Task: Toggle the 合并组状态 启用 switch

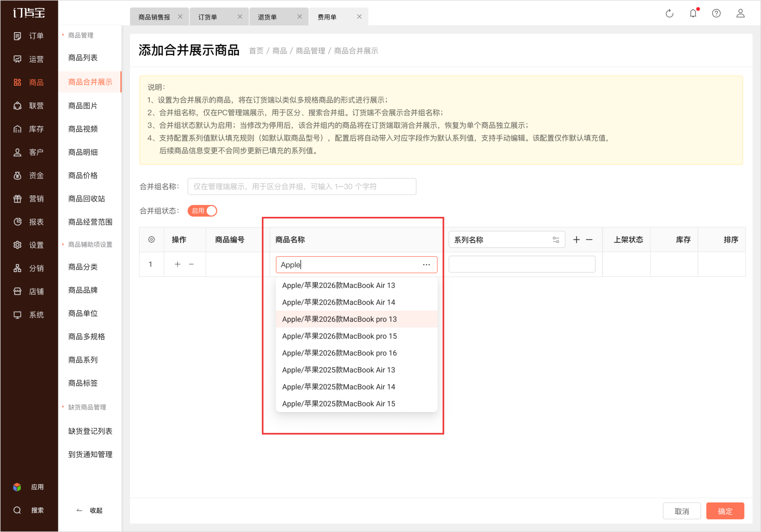Action: coord(202,211)
